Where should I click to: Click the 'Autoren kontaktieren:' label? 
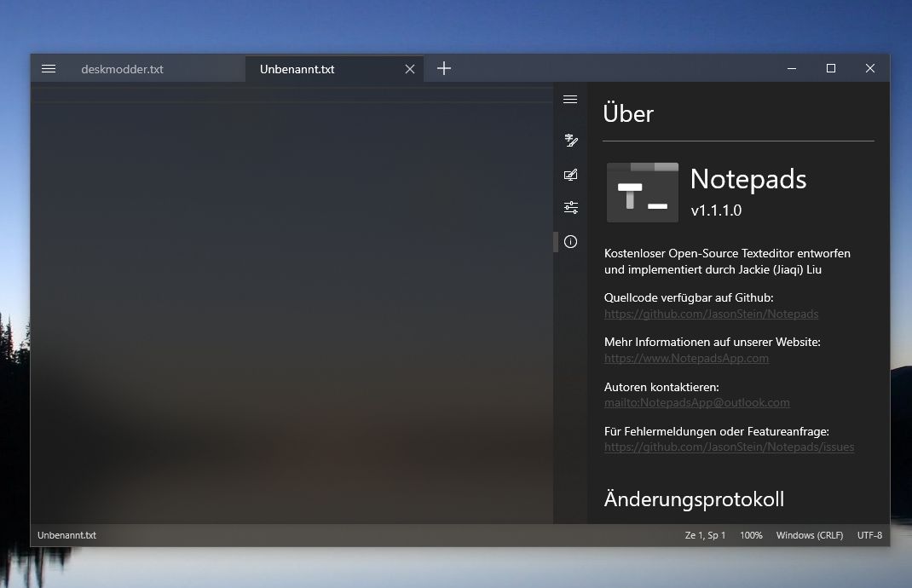pyautogui.click(x=661, y=387)
